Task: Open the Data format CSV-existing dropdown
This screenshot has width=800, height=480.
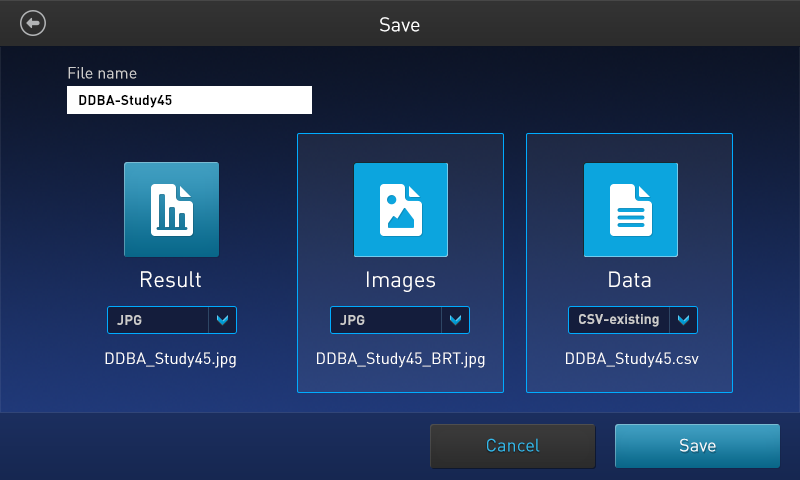Action: tap(633, 320)
